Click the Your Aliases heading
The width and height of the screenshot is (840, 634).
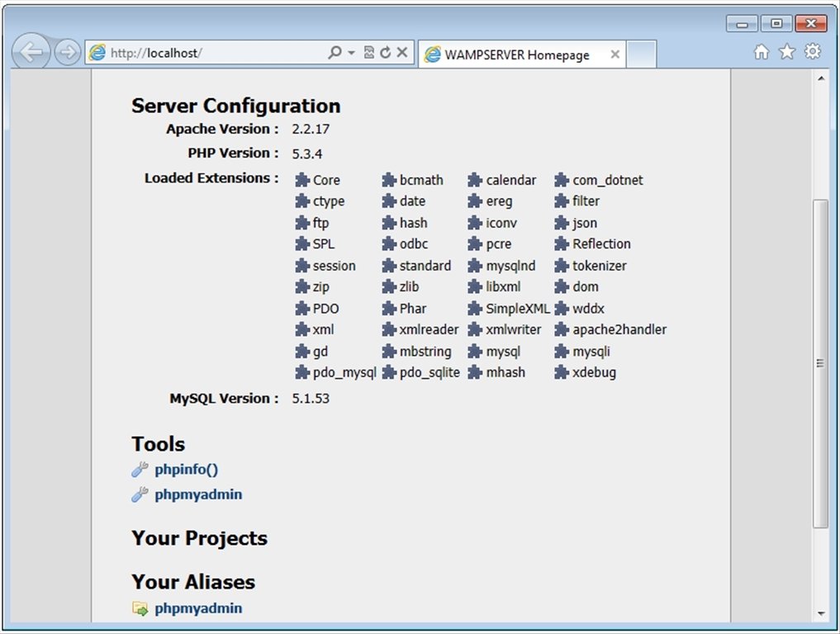pos(193,582)
